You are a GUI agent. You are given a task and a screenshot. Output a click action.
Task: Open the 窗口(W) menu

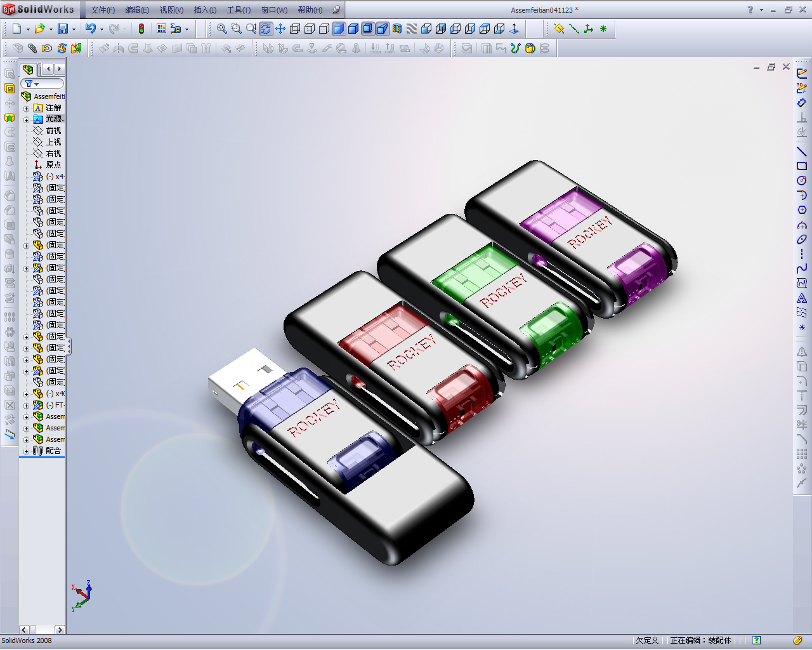pyautogui.click(x=274, y=10)
